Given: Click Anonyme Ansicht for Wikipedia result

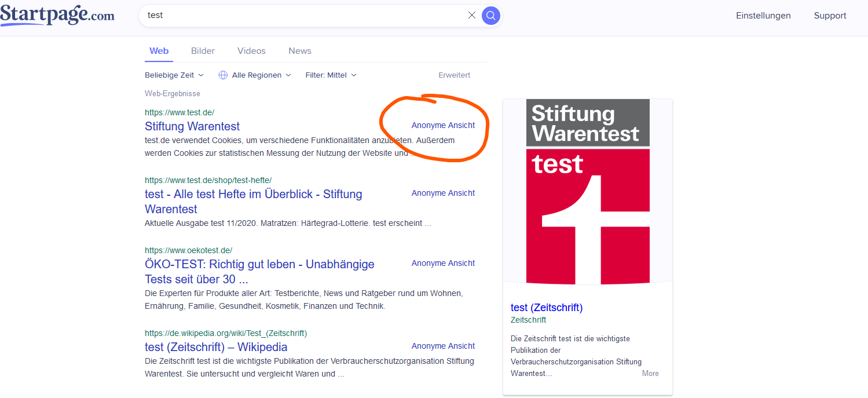Looking at the screenshot, I should point(443,346).
